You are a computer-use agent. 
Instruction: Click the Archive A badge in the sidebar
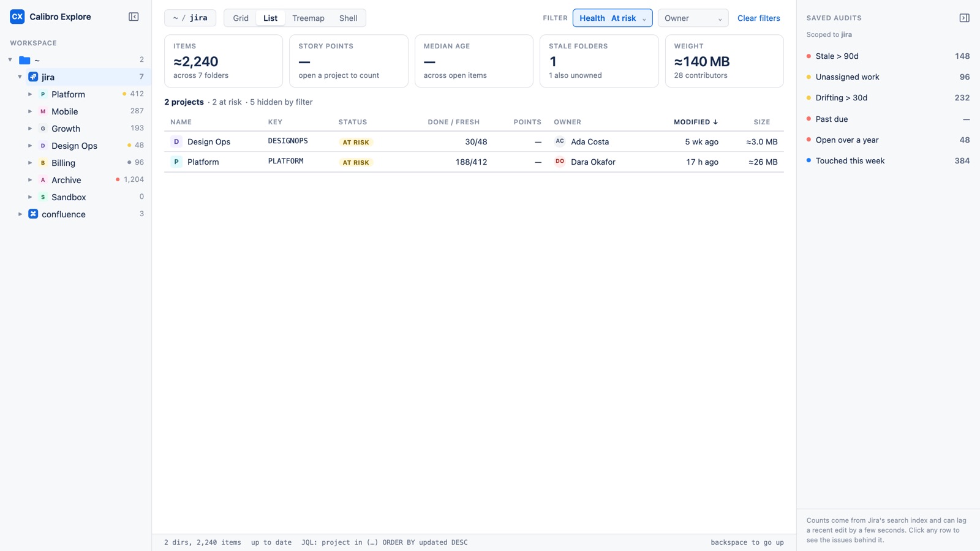pos(43,180)
